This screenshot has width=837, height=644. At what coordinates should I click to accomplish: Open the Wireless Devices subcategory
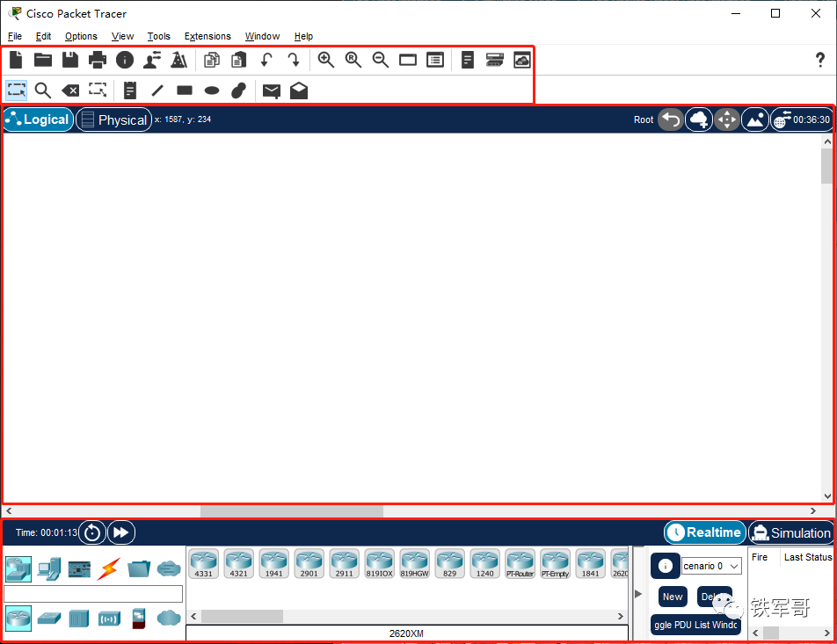[109, 619]
